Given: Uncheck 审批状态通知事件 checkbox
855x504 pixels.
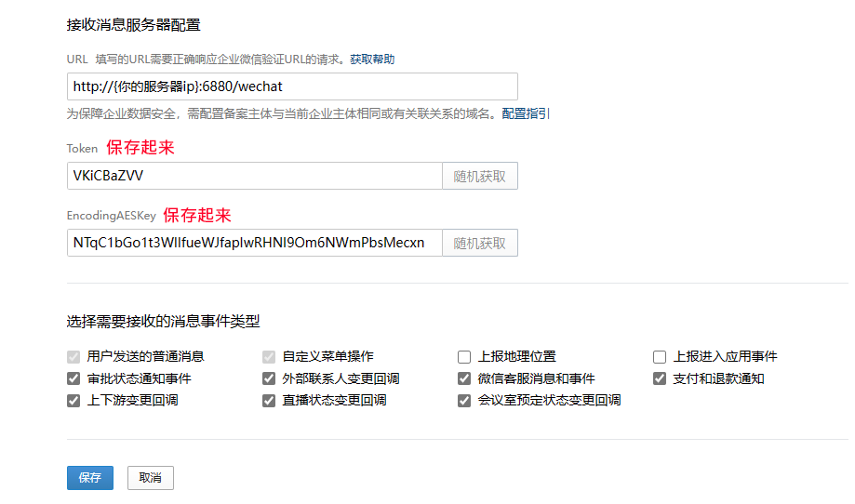Looking at the screenshot, I should 73,378.
